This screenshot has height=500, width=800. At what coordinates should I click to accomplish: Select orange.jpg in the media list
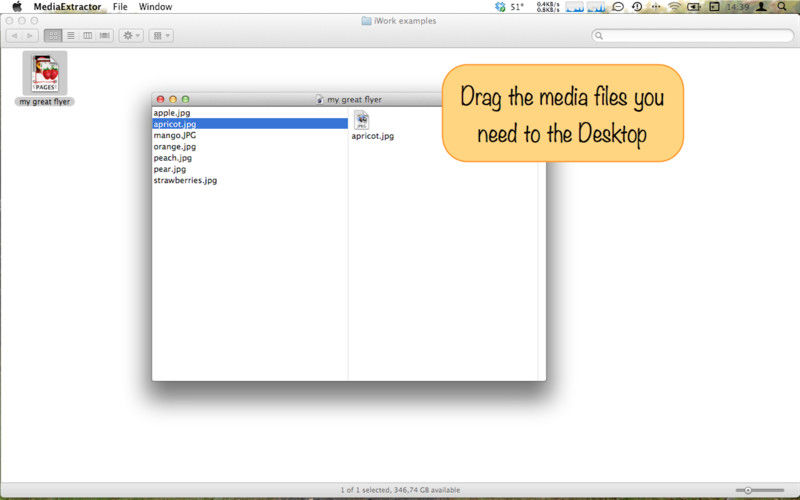click(250, 146)
